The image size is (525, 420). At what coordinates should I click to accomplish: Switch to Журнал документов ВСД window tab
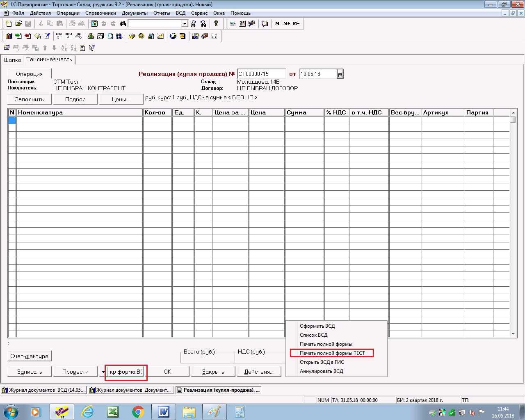[x=44, y=390]
